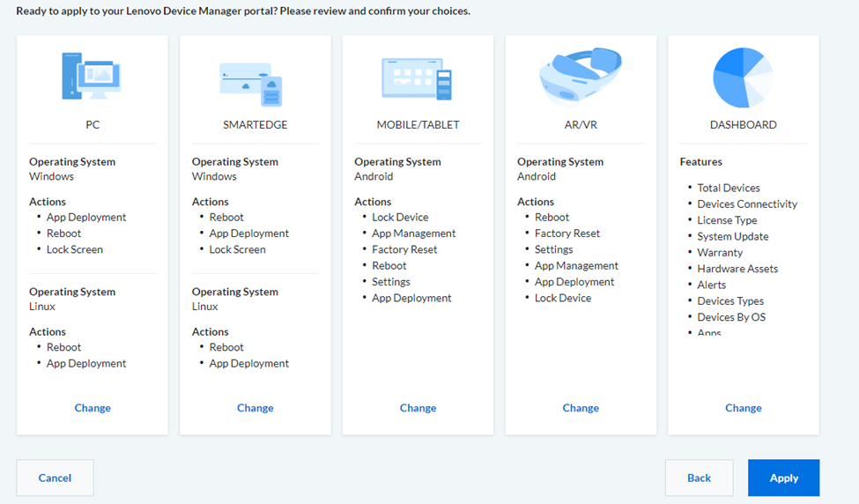Viewport: 859px width, 504px height.
Task: Change the MOBILE/TABLET card choices
Action: [x=418, y=408]
